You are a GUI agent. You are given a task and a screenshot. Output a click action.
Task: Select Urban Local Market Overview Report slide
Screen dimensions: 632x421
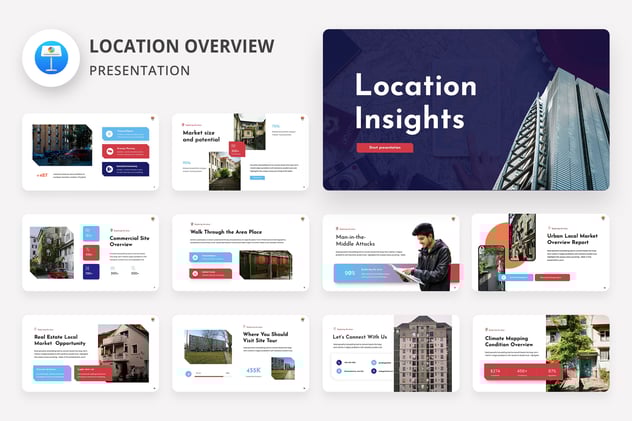click(540, 252)
